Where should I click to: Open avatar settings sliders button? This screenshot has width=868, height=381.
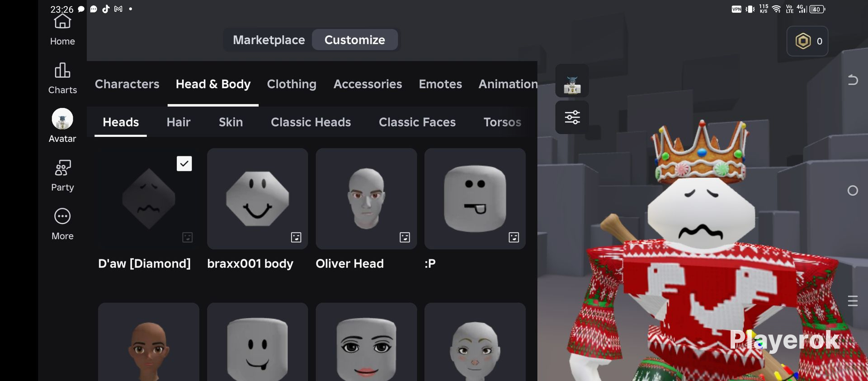coord(572,118)
